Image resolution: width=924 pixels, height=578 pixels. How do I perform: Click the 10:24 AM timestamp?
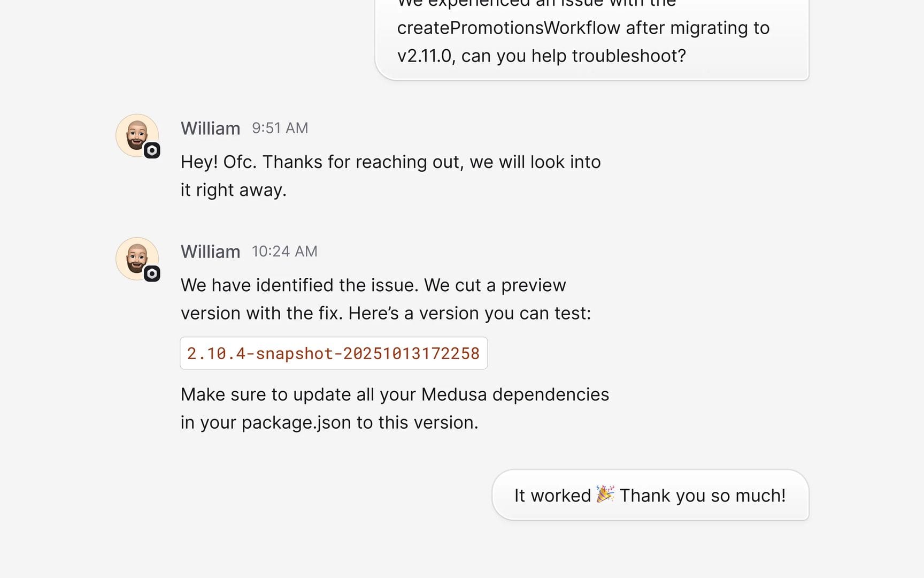point(284,252)
